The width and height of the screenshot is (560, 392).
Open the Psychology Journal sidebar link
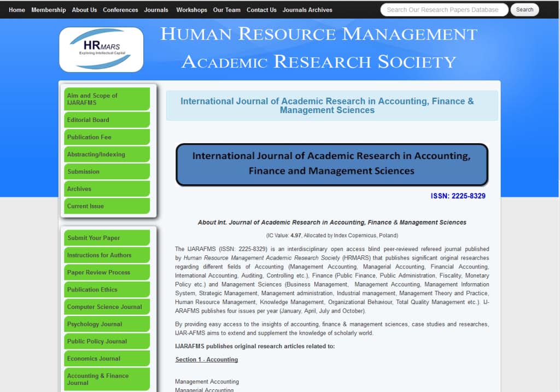tap(107, 324)
